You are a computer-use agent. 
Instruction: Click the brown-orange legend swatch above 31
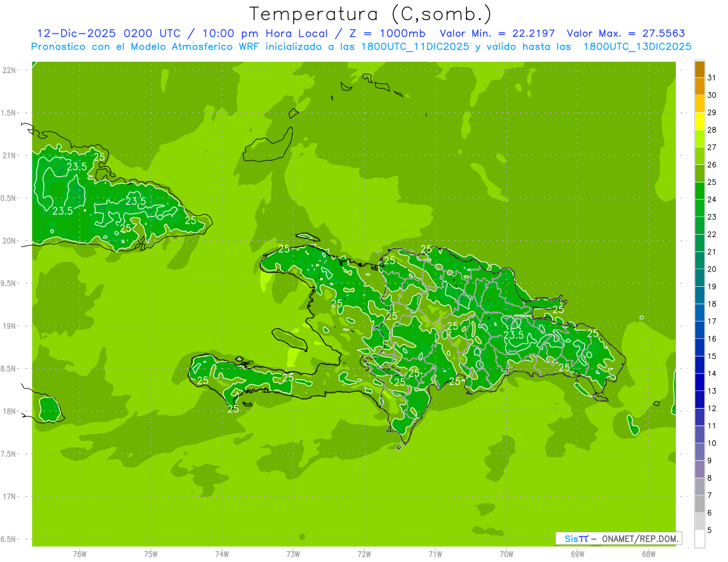(x=699, y=69)
